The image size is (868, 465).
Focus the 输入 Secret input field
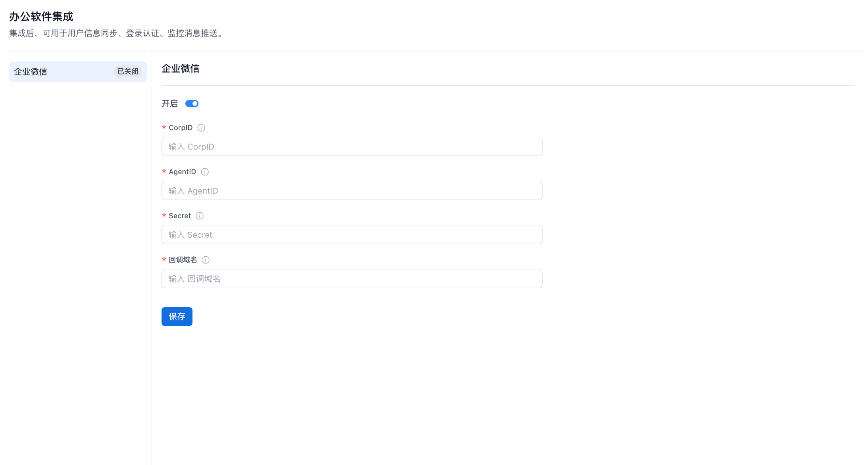coord(352,235)
